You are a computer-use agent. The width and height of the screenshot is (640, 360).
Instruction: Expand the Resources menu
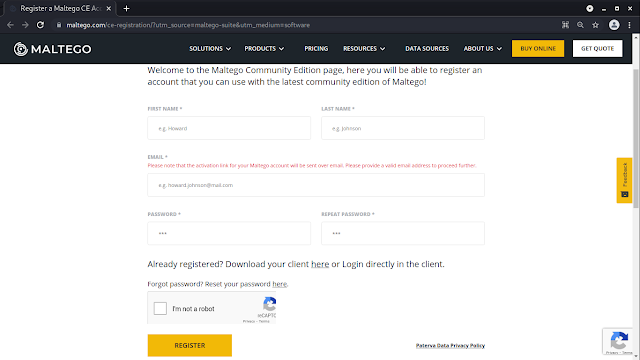(x=364, y=49)
